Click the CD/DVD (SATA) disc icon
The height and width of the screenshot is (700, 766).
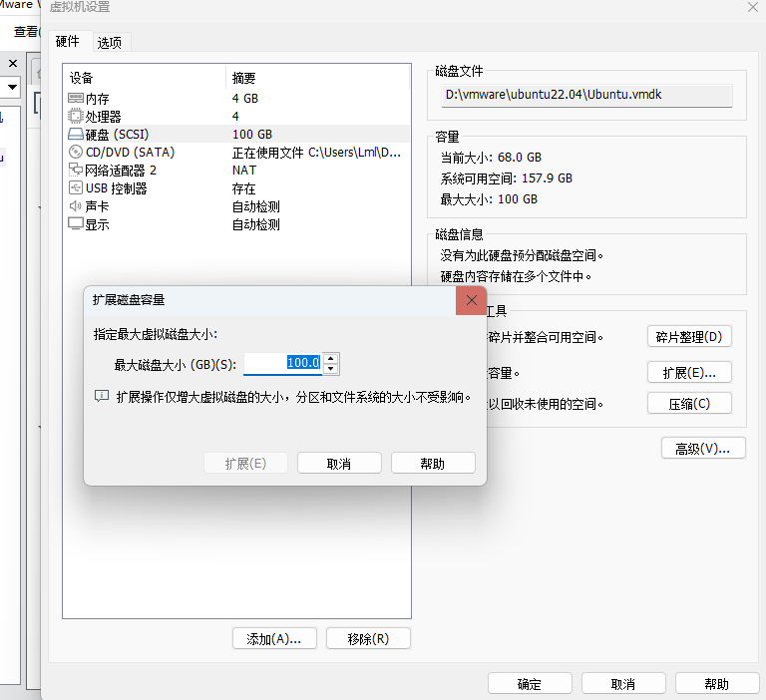click(x=75, y=153)
